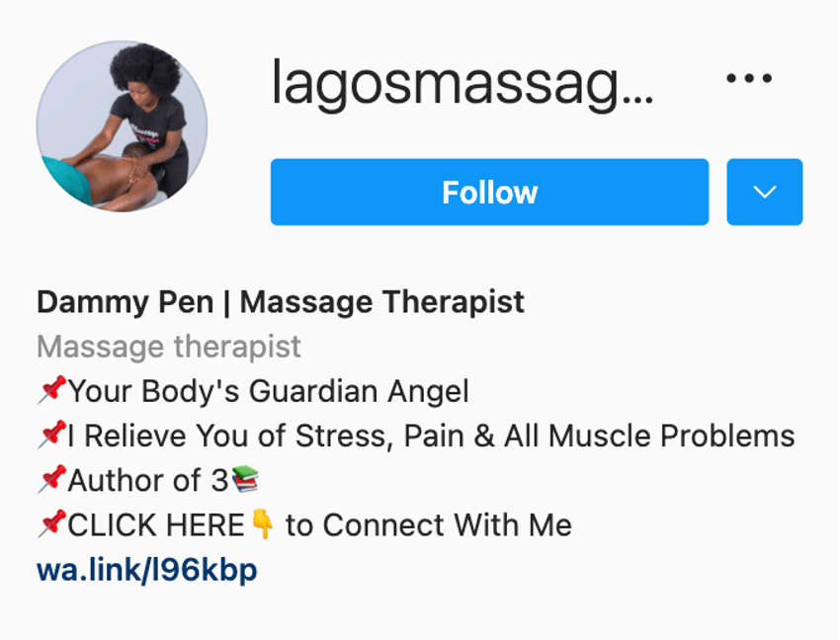This screenshot has height=640, width=840.
Task: Select the Dammy Pen | Massage Therapist name
Action: click(x=281, y=302)
